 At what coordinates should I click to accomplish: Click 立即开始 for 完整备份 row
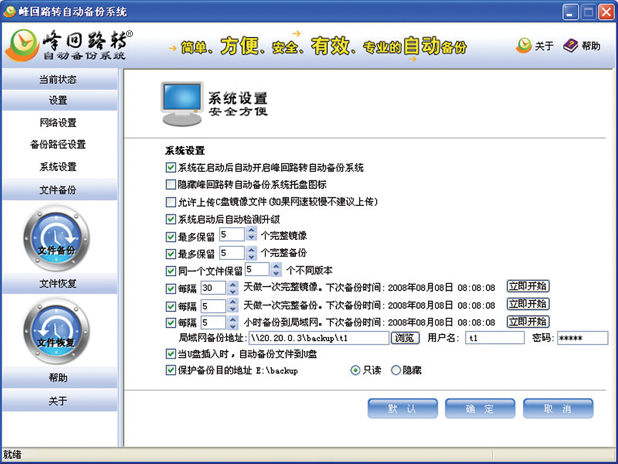528,304
